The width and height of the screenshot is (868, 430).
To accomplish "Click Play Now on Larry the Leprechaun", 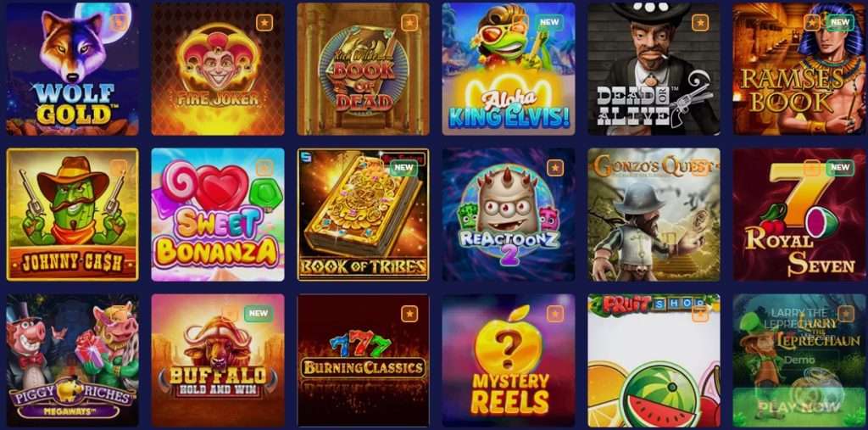I will (x=798, y=407).
